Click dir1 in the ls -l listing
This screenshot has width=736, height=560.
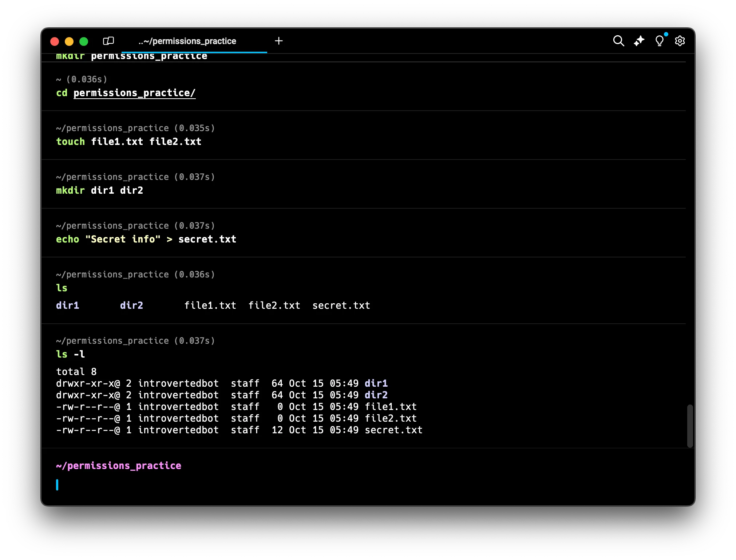[x=376, y=383]
